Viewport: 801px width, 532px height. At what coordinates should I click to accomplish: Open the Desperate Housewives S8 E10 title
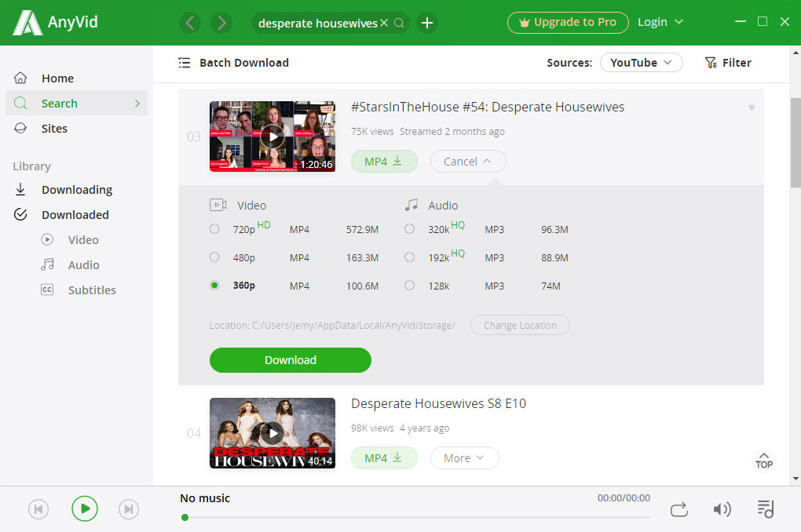coord(438,403)
